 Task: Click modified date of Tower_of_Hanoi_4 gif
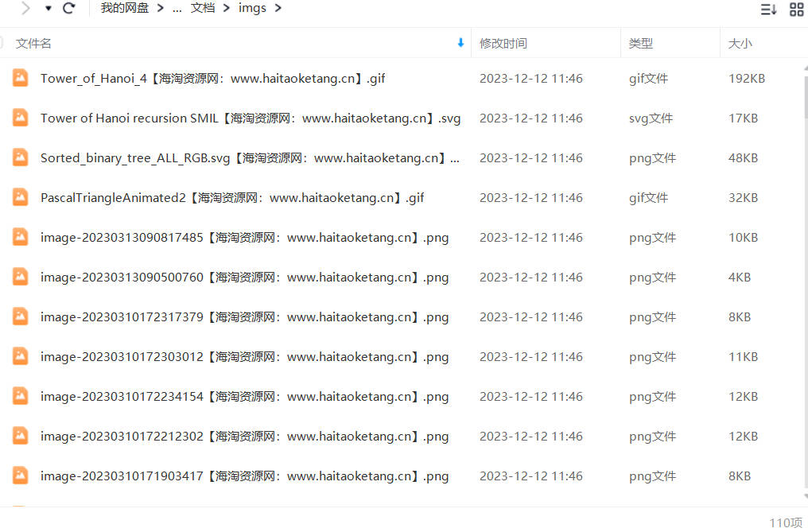tap(531, 79)
